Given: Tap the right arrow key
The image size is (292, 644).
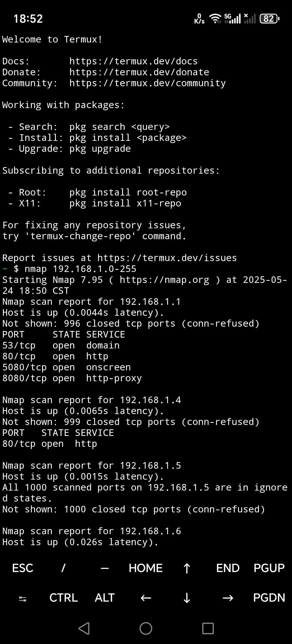Looking at the screenshot, I should [228, 598].
